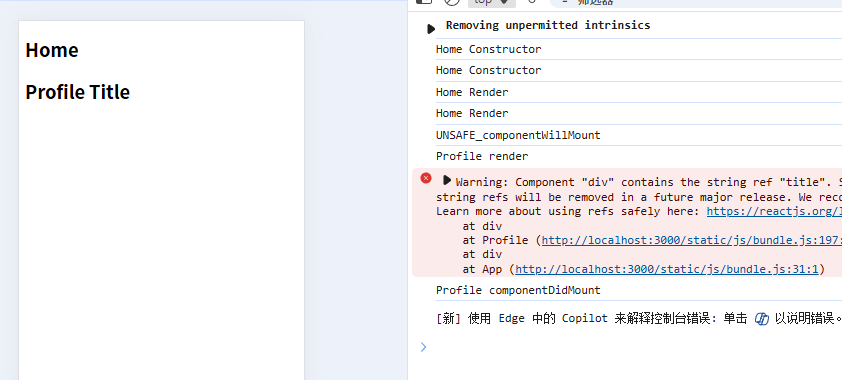This screenshot has width=842, height=380.
Task: Click the "Profile Title" heading on the page
Action: tap(78, 92)
